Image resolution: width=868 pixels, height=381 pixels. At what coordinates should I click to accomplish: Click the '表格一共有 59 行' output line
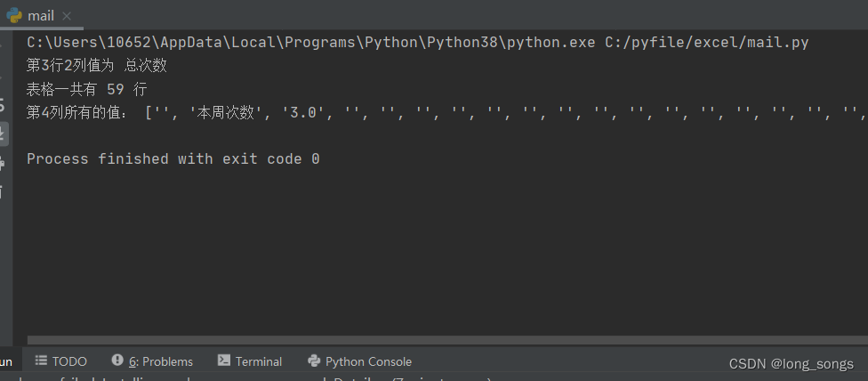pos(87,89)
